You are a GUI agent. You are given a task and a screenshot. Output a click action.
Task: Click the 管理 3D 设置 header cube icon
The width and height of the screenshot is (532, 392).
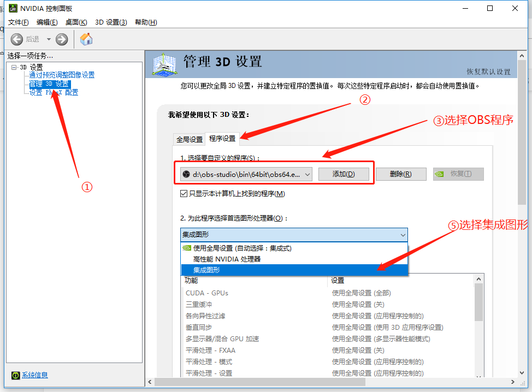click(164, 64)
